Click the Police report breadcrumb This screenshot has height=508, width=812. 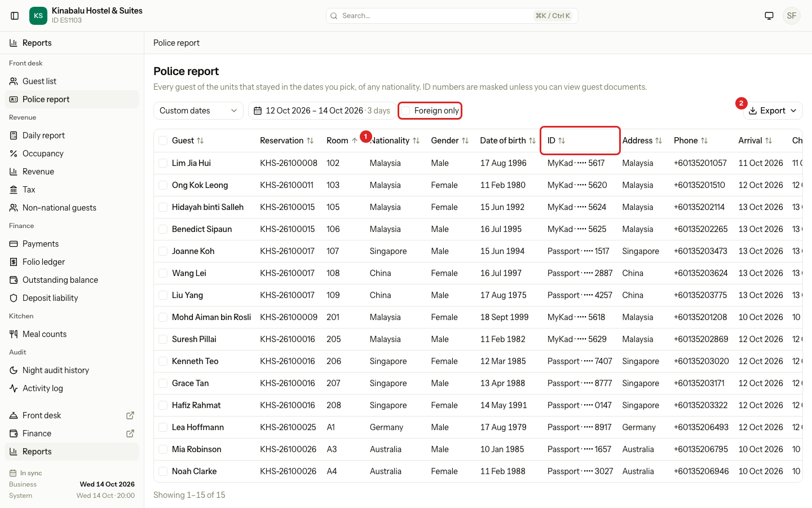coord(176,43)
